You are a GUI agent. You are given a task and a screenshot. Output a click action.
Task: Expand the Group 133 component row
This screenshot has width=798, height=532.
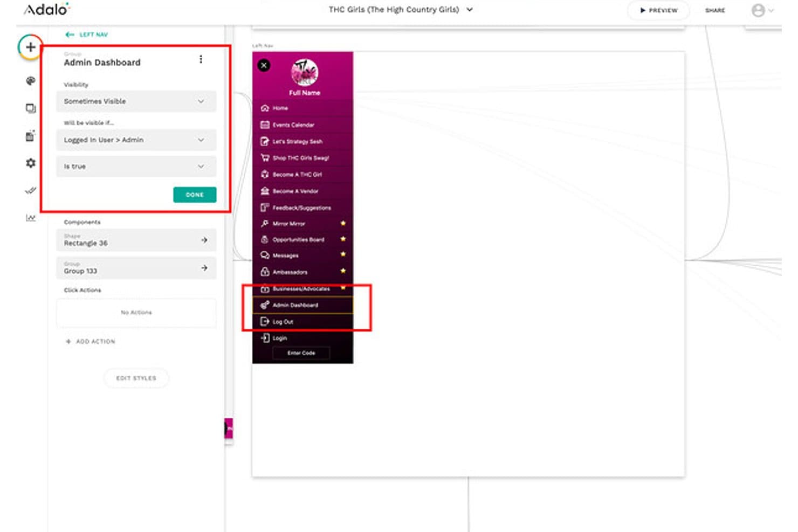tap(136, 268)
